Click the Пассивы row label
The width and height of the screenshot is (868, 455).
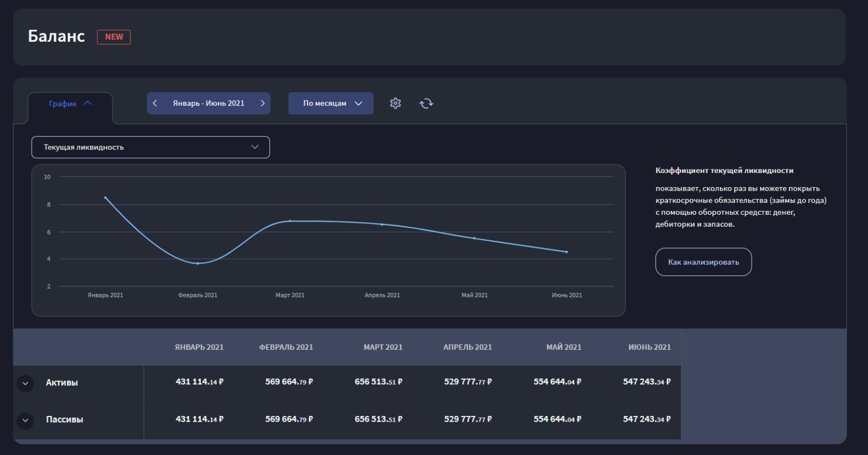(x=64, y=420)
